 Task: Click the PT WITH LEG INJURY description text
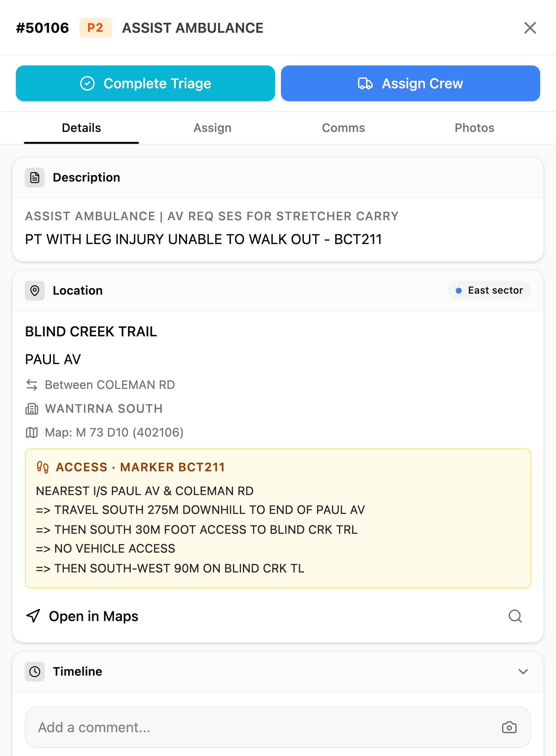tap(204, 239)
